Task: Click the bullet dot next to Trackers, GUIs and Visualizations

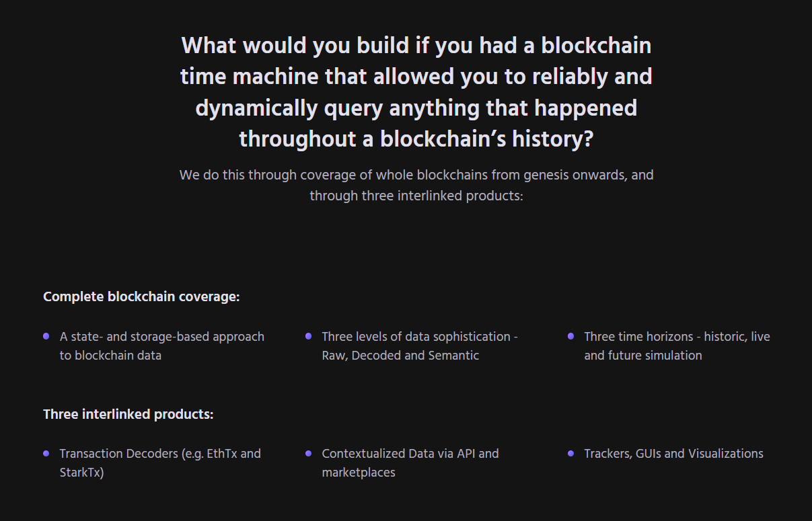Action: pyautogui.click(x=570, y=453)
